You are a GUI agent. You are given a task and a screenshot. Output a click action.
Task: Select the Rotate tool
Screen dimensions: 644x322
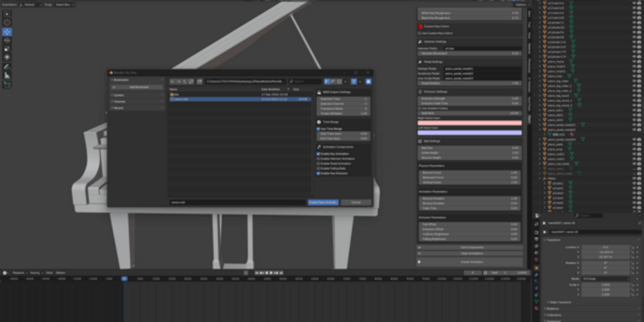[x=7, y=40]
